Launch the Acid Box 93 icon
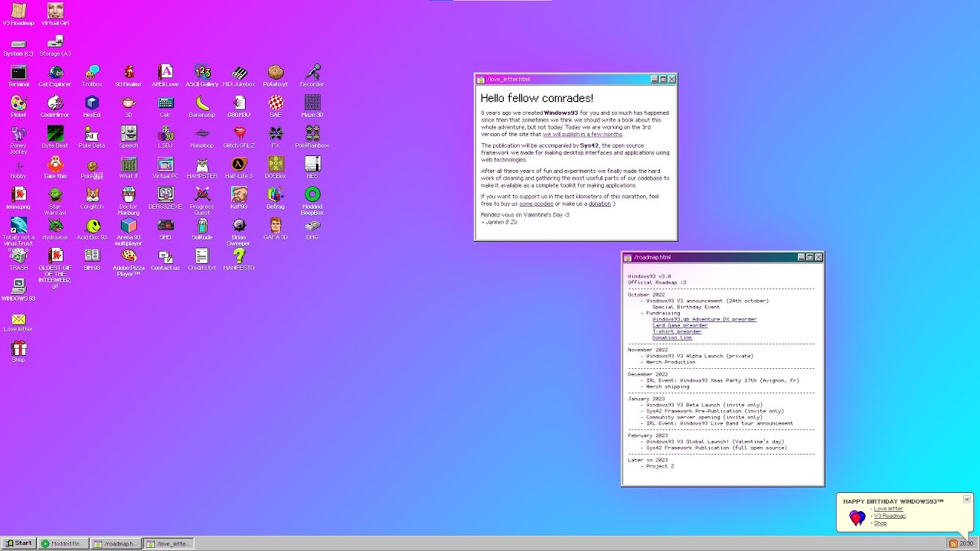The width and height of the screenshot is (980, 551). [92, 229]
